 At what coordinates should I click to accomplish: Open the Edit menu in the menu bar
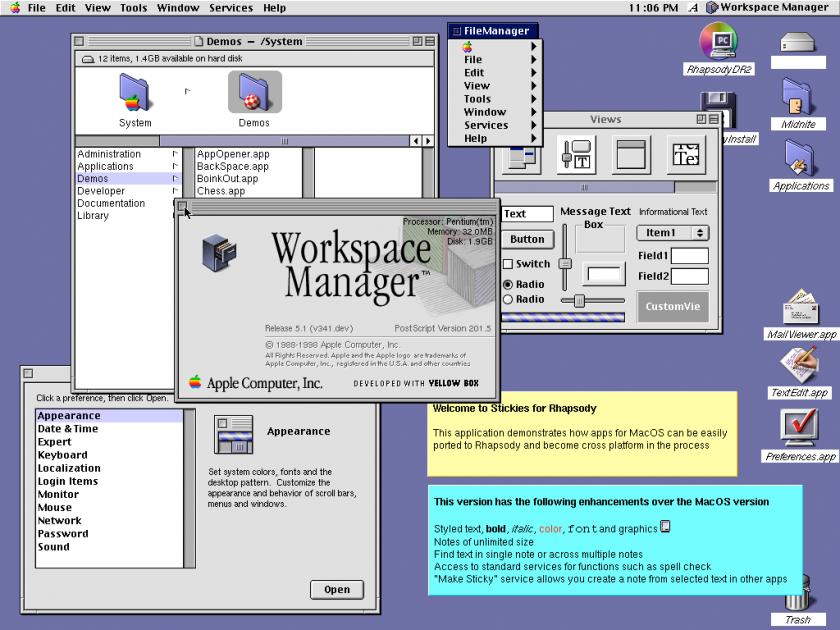pos(65,8)
